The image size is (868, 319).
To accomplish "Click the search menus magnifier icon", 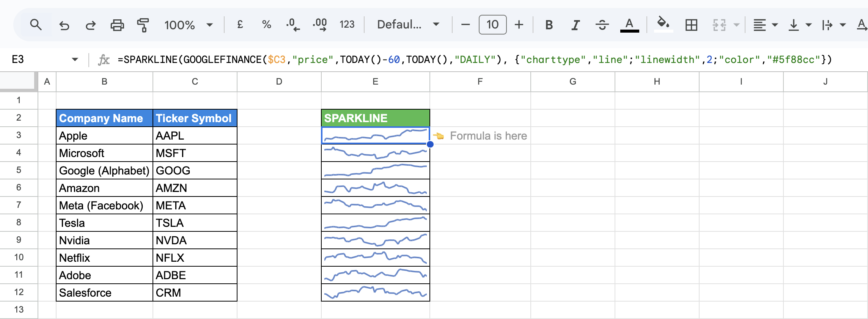I will tap(36, 25).
